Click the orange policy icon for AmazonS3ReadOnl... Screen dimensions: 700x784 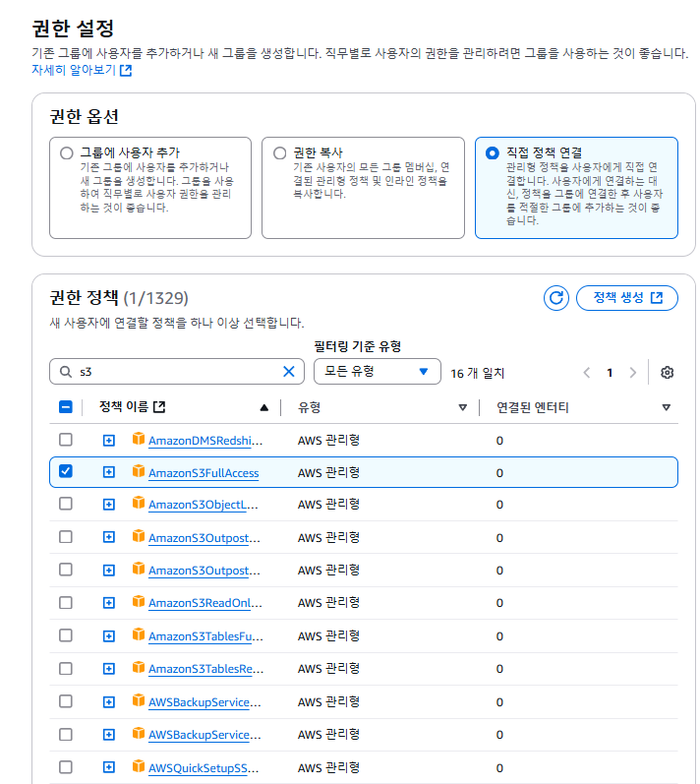coord(139,601)
